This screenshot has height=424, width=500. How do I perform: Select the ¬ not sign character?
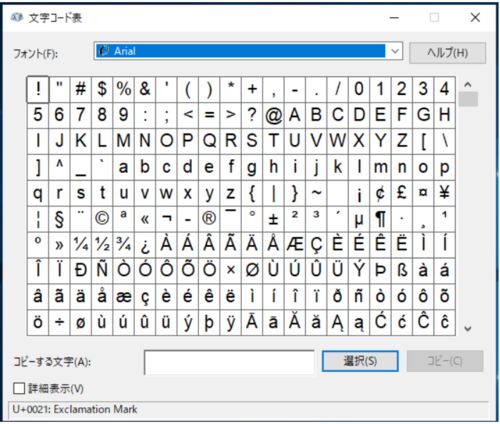coord(166,219)
